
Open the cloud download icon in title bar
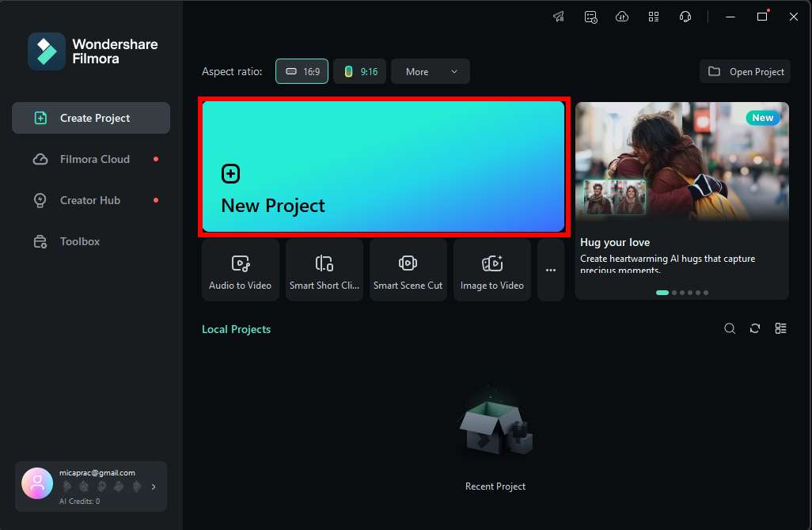click(622, 17)
